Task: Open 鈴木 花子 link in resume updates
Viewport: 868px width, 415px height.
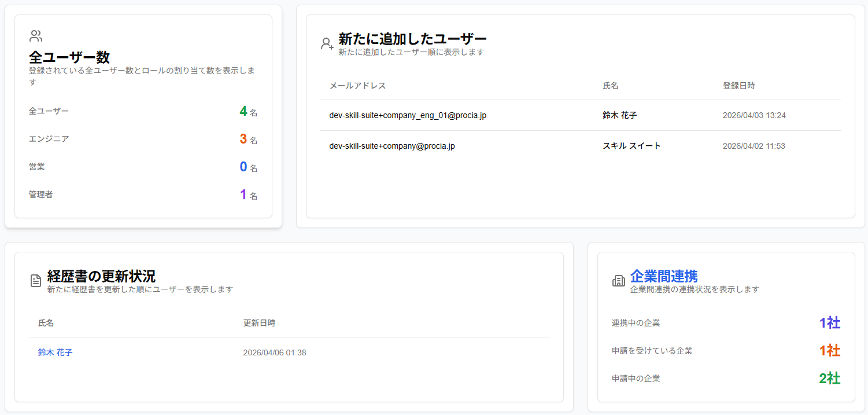Action: (56, 352)
